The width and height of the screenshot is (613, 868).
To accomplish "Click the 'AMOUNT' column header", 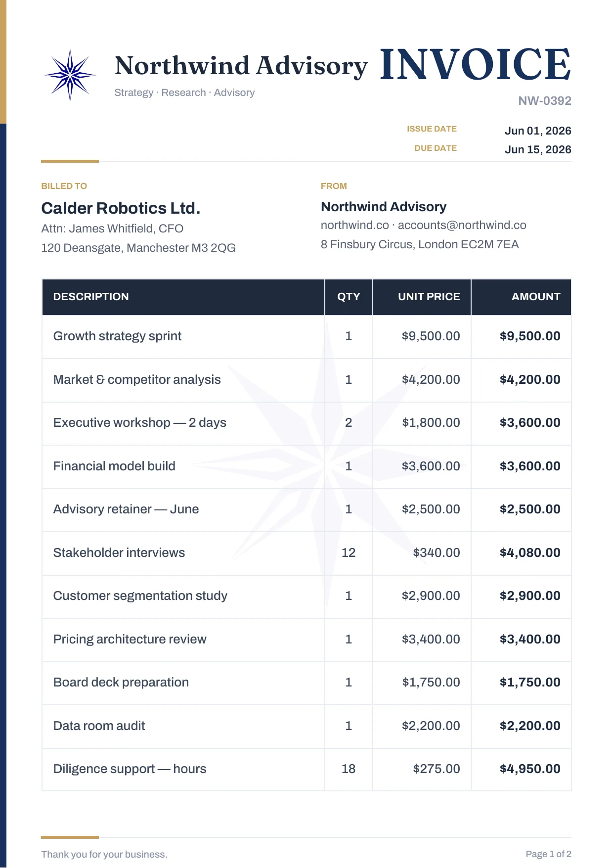I will pos(536,297).
